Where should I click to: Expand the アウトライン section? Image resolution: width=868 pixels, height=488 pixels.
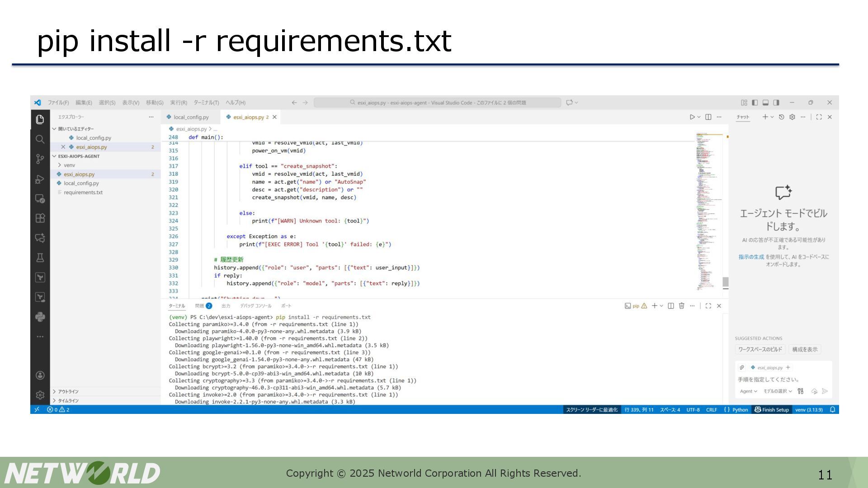(x=68, y=392)
